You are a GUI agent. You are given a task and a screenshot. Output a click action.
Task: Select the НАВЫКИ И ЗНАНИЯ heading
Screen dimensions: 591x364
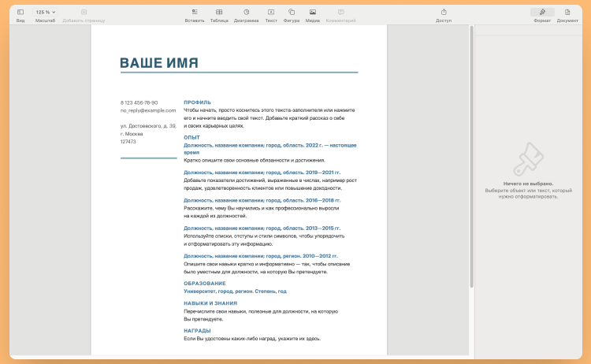[x=210, y=303]
